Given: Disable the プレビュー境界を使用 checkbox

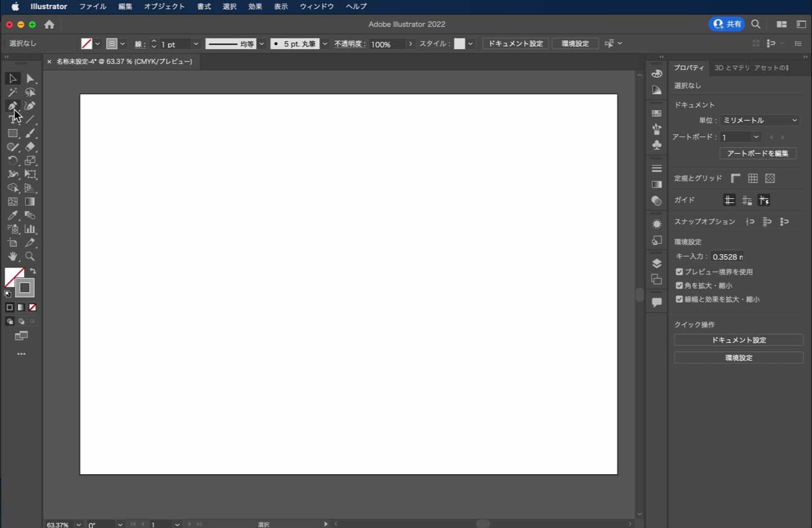Looking at the screenshot, I should point(679,272).
